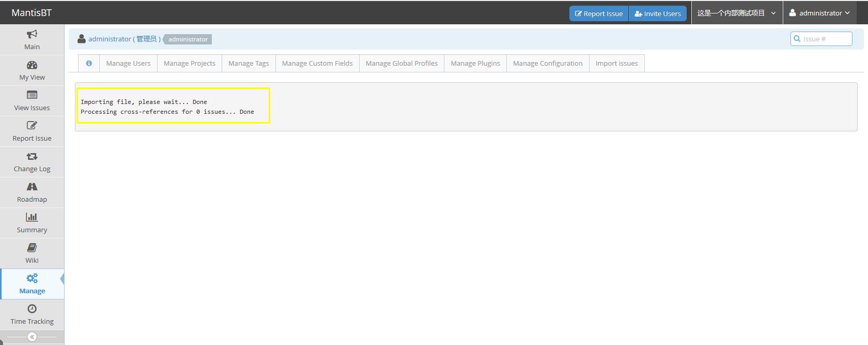Go to Roadmap road icon

point(32,187)
